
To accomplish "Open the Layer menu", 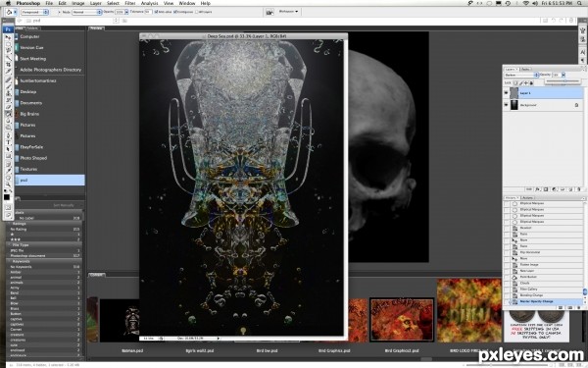I will [x=96, y=3].
